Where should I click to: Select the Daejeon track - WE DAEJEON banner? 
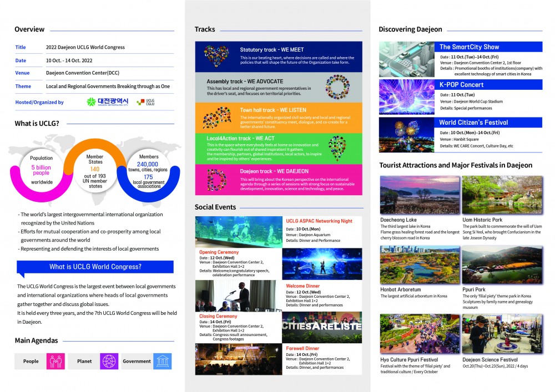click(x=279, y=180)
